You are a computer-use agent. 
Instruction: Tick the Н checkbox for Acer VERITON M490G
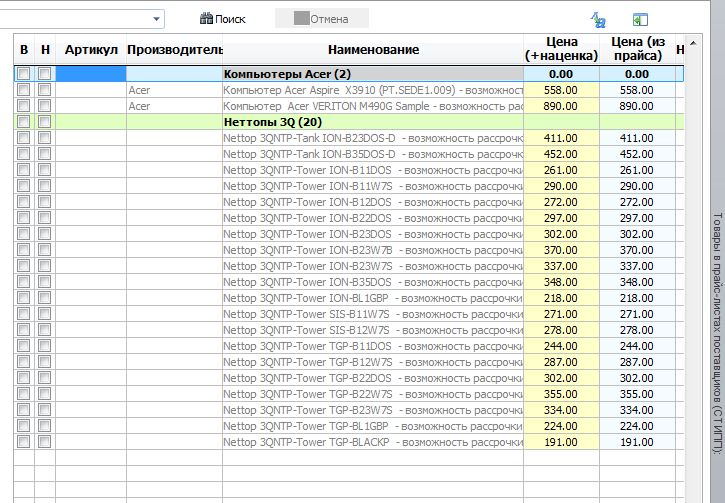pos(45,106)
